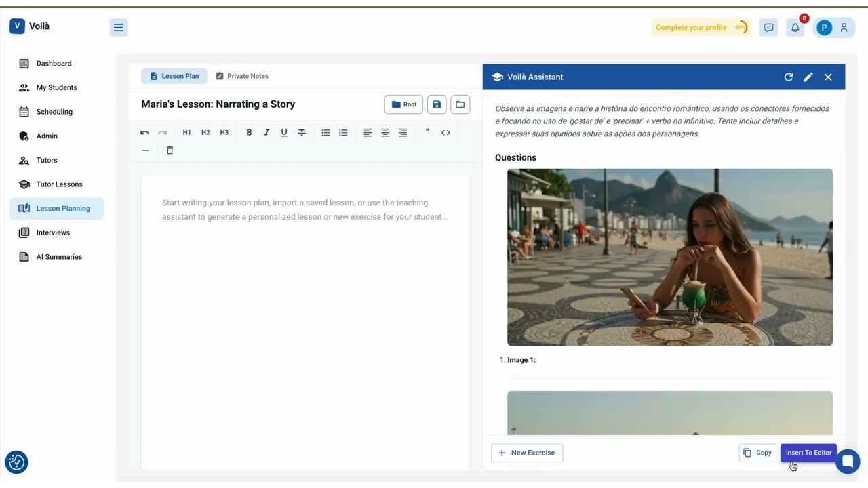Click the New Exercise button
This screenshot has width=868, height=488.
point(527,453)
